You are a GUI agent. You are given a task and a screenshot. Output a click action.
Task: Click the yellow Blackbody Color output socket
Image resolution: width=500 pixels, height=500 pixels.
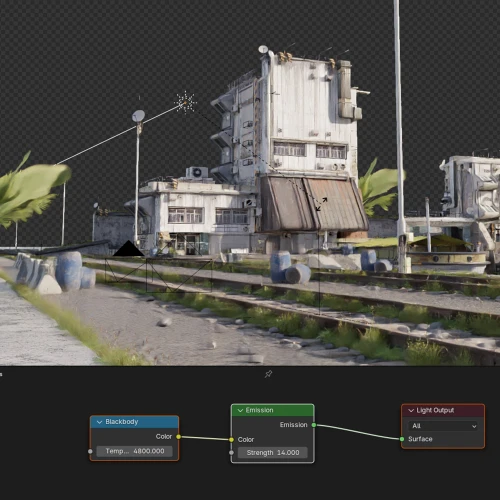179,437
